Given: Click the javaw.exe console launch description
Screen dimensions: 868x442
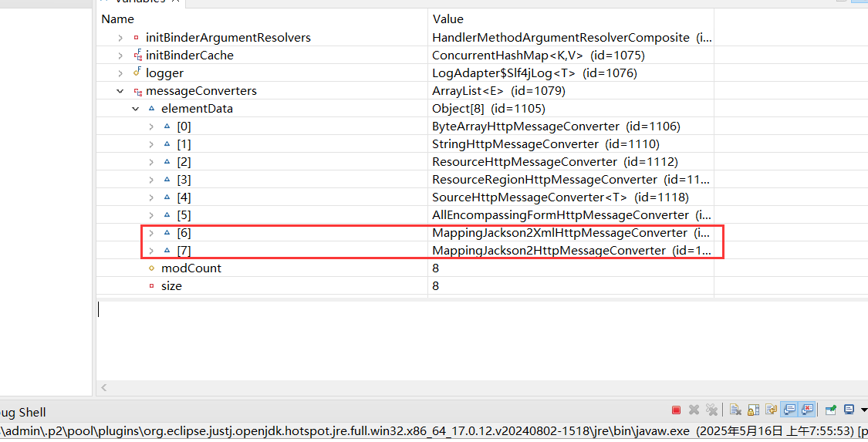Looking at the screenshot, I should pyautogui.click(x=434, y=431).
